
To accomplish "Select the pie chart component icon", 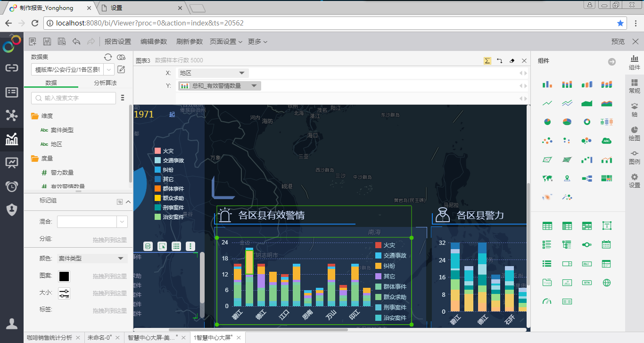I will (x=547, y=122).
